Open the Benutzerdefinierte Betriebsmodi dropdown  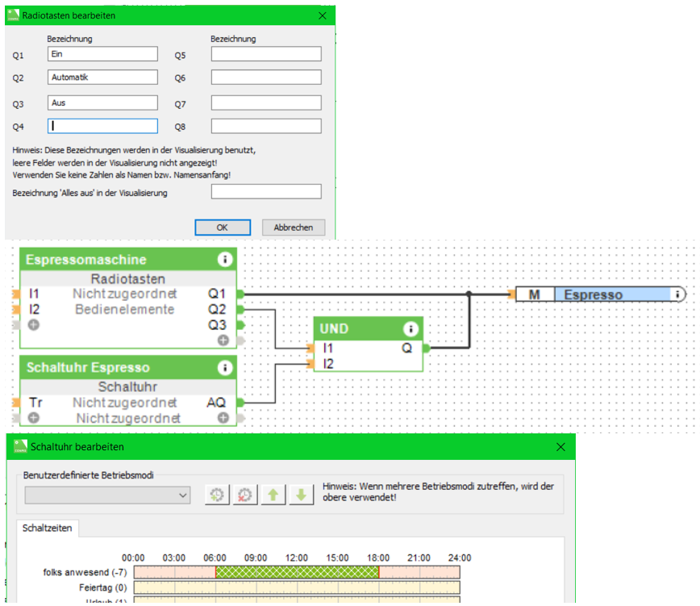tap(107, 495)
